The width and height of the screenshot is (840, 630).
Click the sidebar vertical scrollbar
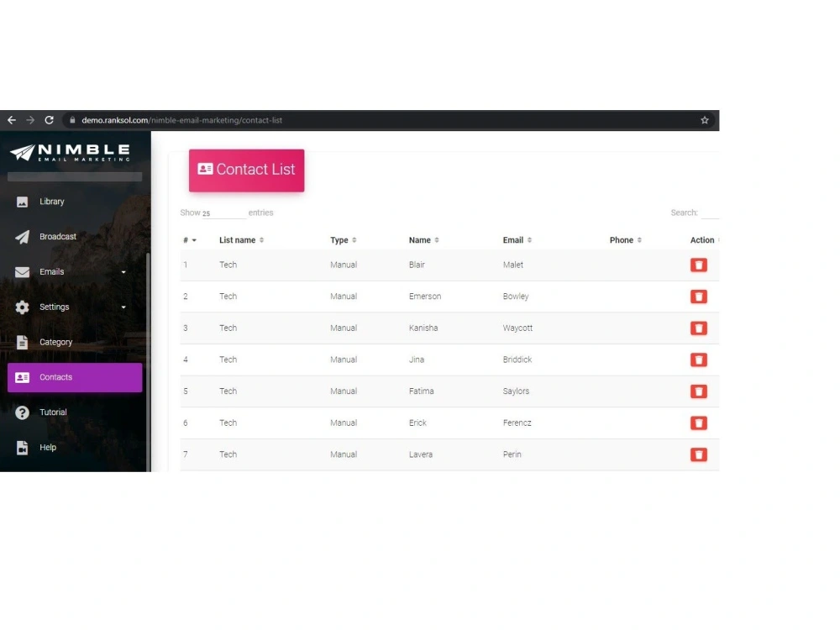click(148, 361)
